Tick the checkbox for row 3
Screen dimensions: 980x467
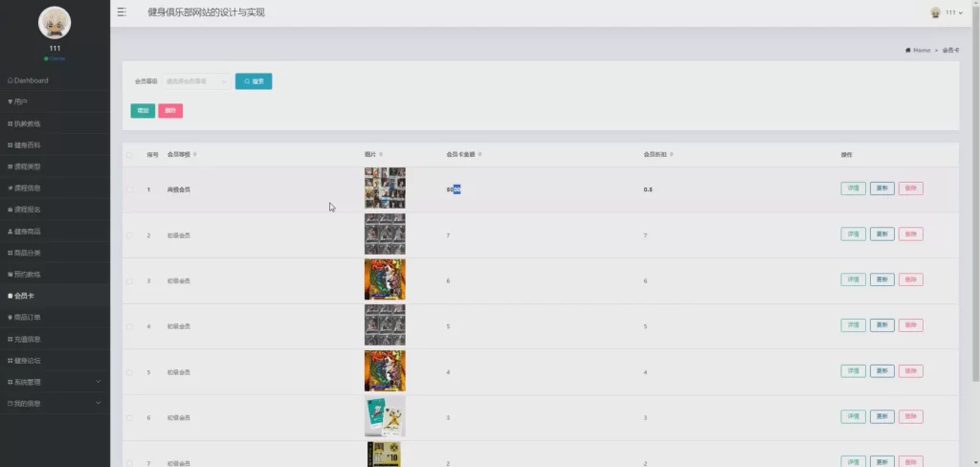[x=129, y=280]
